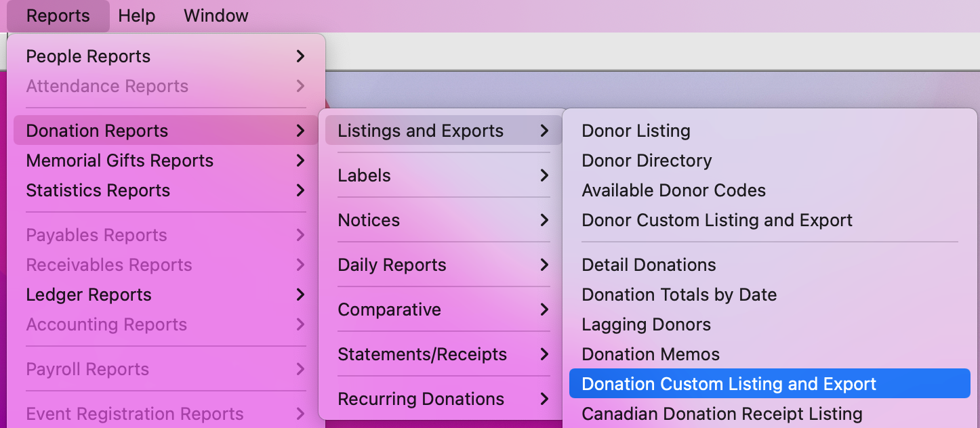980x428 pixels.
Task: Click the Help menu
Action: pyautogui.click(x=137, y=16)
